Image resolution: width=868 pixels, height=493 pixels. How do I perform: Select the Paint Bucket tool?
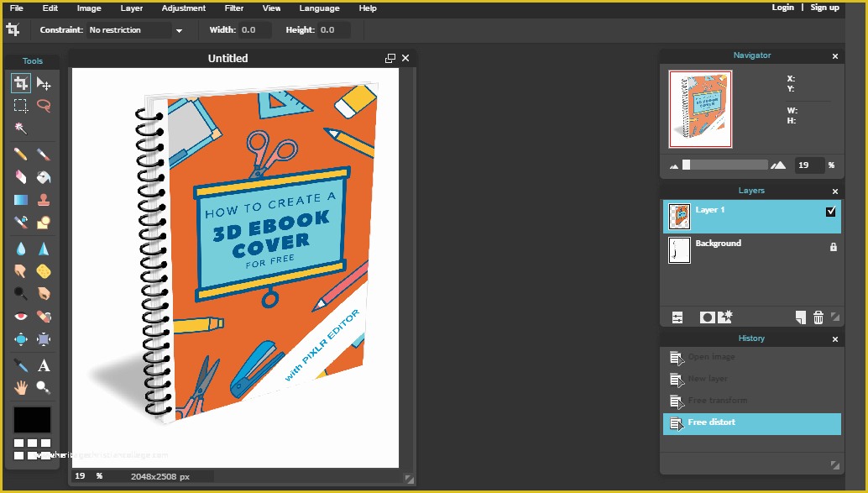tap(44, 176)
